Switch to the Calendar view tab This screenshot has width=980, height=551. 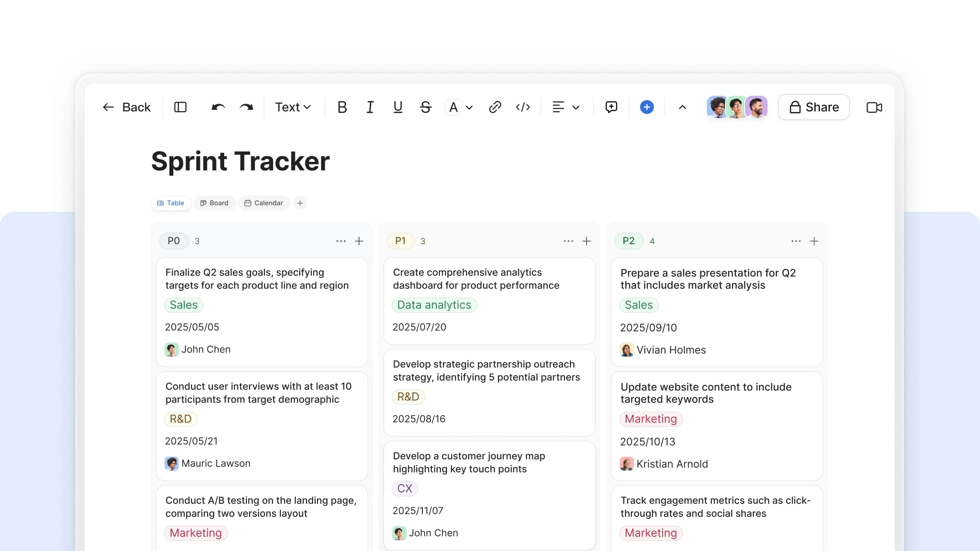[264, 203]
